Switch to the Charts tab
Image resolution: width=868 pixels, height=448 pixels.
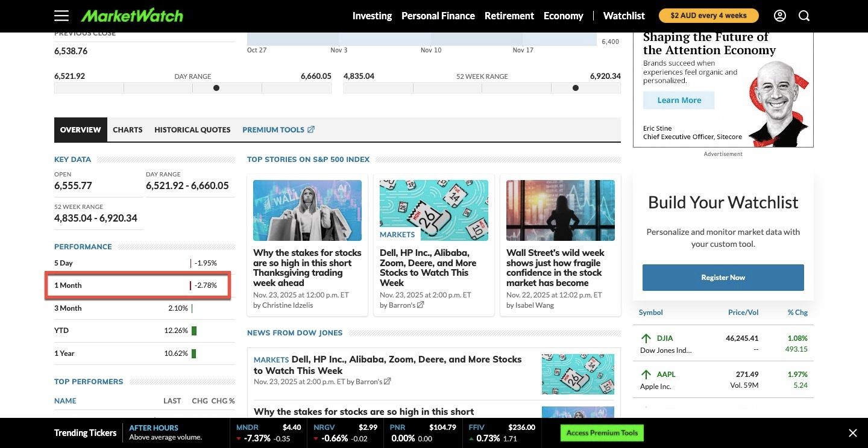point(128,129)
